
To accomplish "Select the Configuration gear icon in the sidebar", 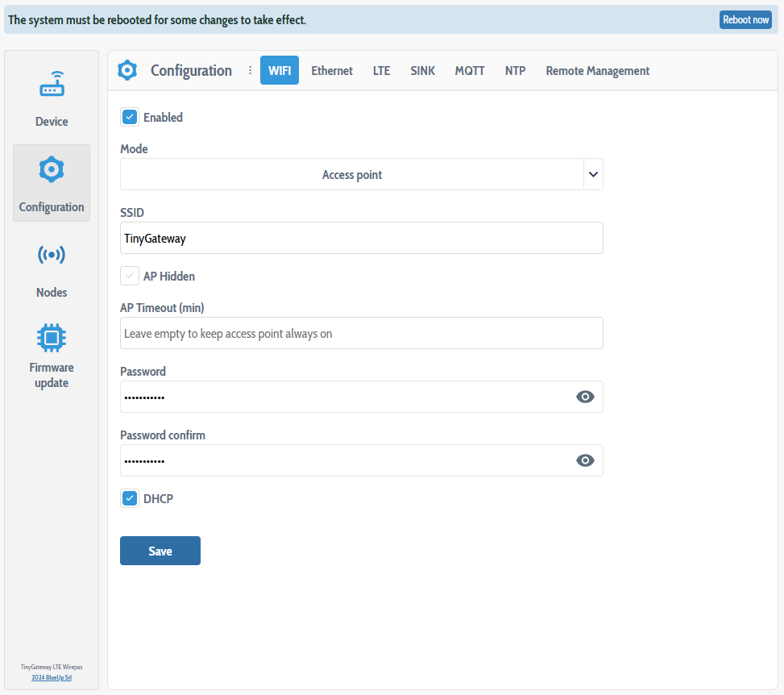I will point(51,169).
